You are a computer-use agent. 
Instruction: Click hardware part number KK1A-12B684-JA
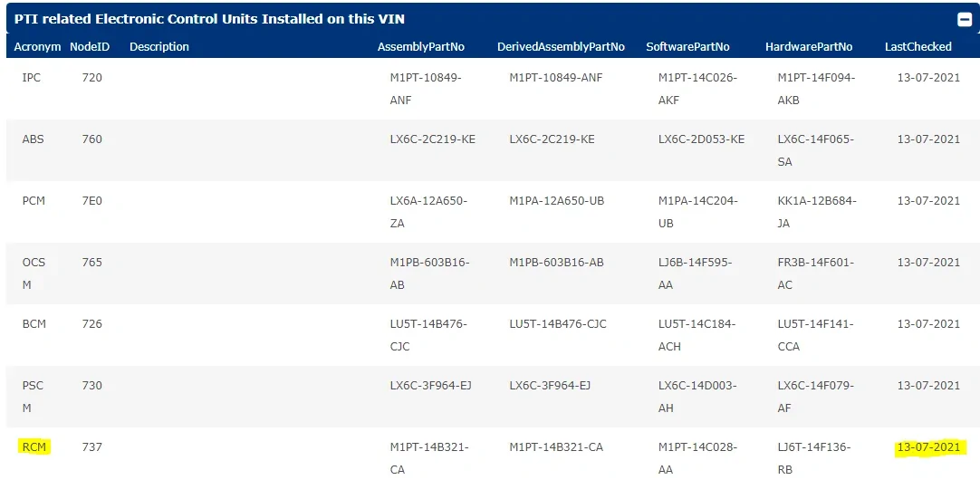coord(816,212)
